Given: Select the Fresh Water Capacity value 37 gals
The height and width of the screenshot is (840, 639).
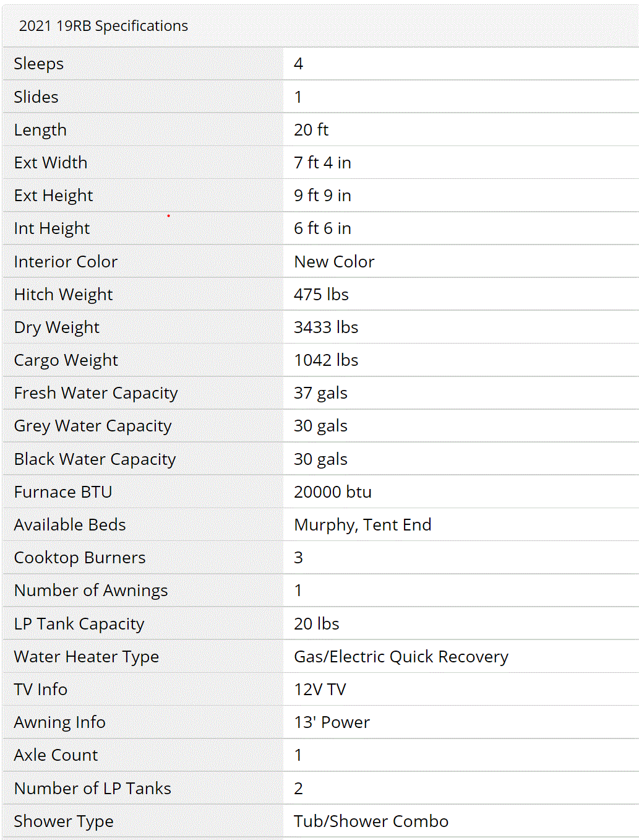Looking at the screenshot, I should tap(320, 393).
